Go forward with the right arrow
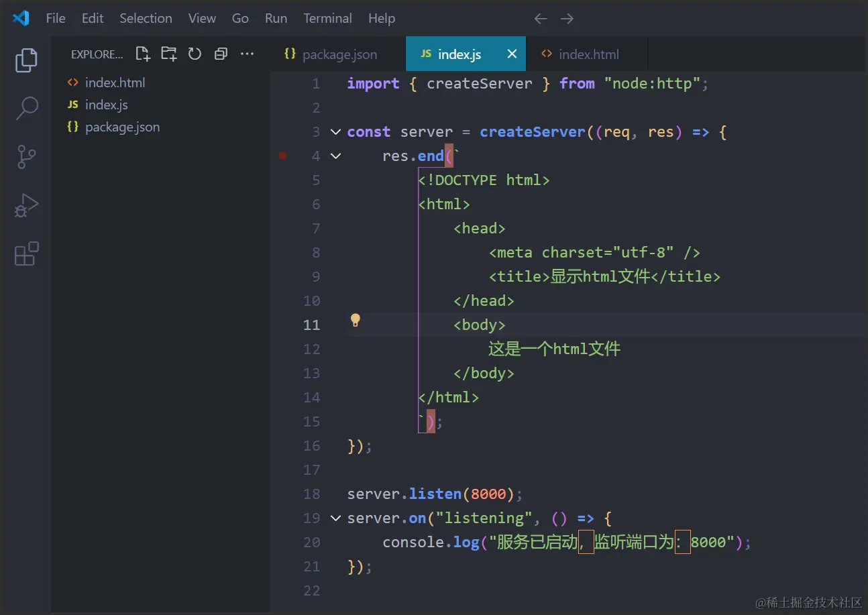Viewport: 868px width, 615px height. coord(567,19)
